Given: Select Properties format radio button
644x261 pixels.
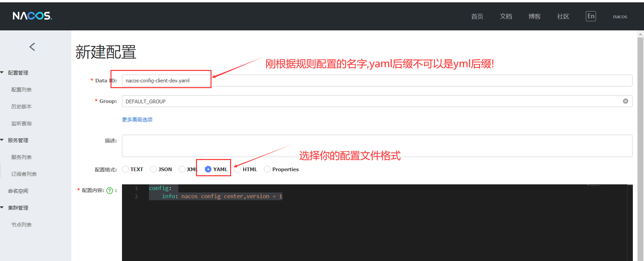Looking at the screenshot, I should coord(267,169).
